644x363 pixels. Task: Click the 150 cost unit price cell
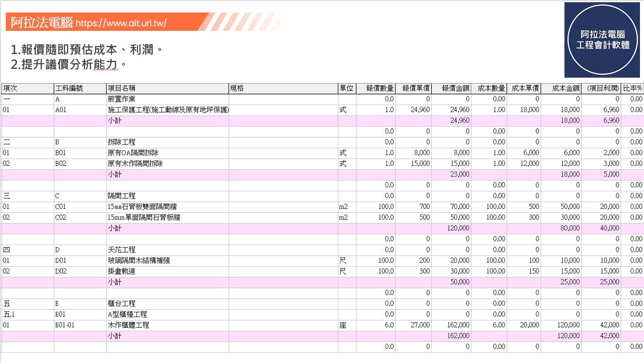click(524, 271)
